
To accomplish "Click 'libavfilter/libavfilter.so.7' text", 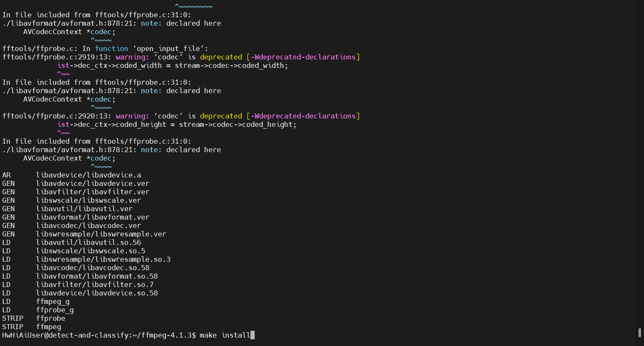I will [x=95, y=284].
